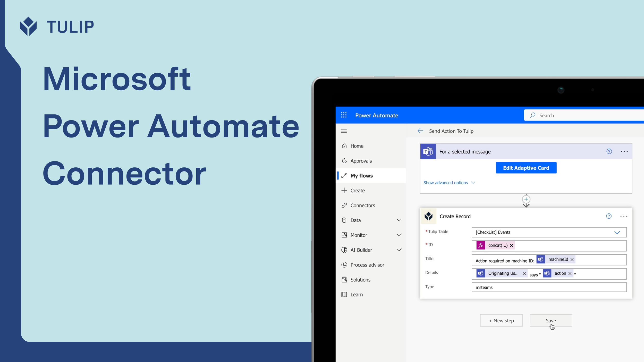
Task: Click the Type field containing msteams
Action: (549, 287)
